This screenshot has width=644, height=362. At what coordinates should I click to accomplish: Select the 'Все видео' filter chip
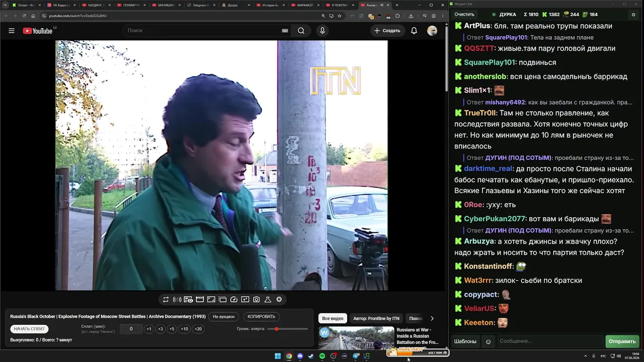333,318
